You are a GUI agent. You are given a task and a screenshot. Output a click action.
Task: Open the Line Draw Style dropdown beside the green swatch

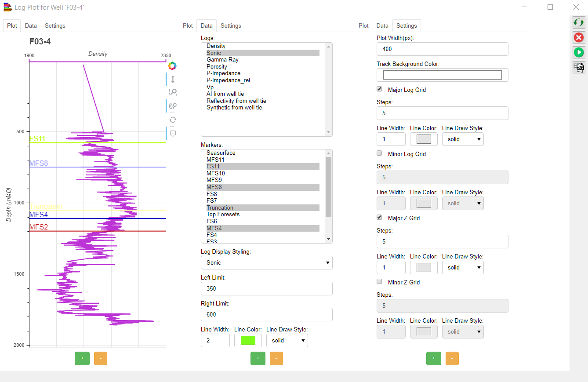pyautogui.click(x=287, y=341)
